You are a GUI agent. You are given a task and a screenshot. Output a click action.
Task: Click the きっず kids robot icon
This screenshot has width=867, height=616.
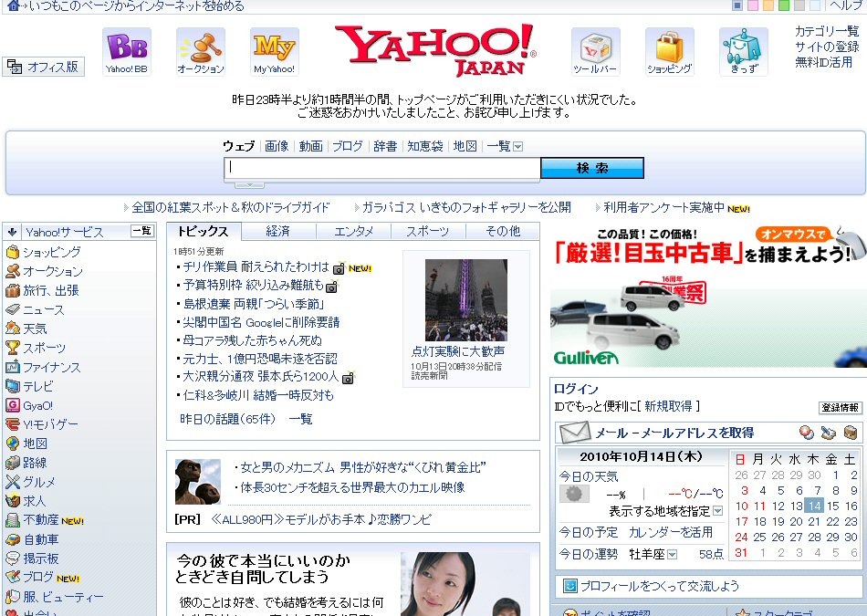pos(743,51)
